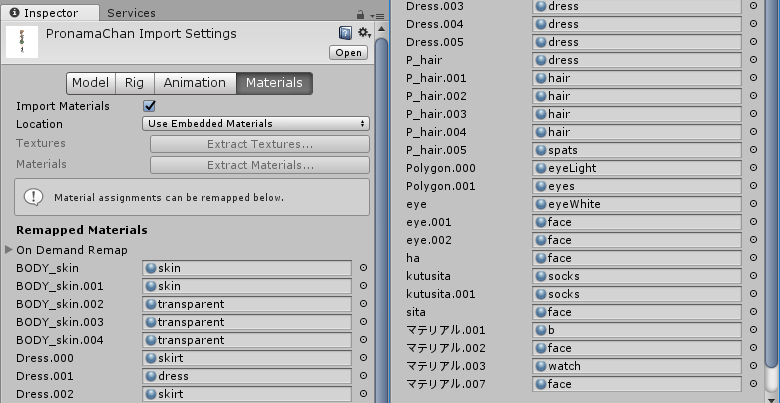Click the eye material field showing eyeWhite
Screen dimensions: 780x403
tap(637, 204)
